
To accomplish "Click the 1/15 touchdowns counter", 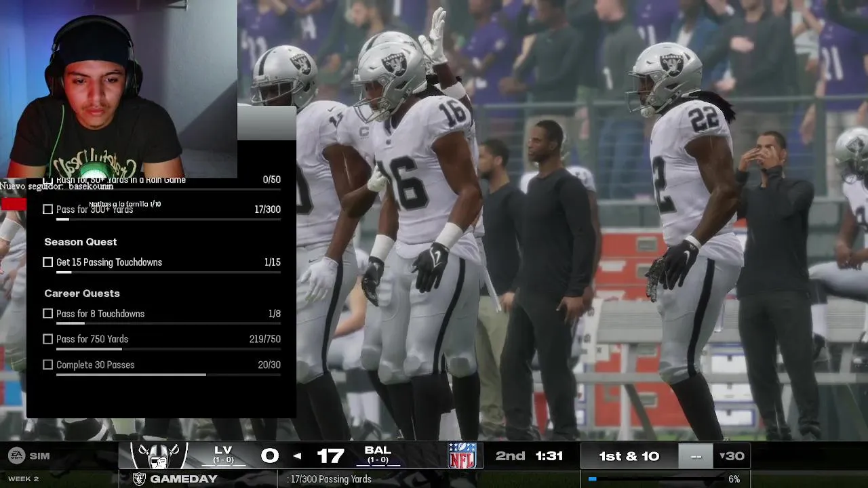I will (x=273, y=262).
